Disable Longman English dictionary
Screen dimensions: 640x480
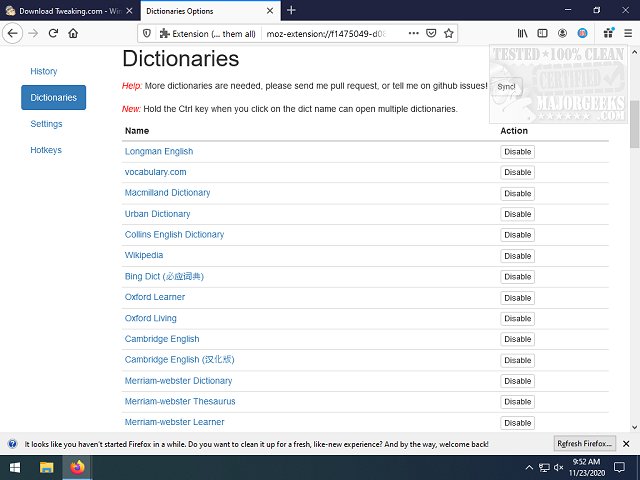pos(518,152)
